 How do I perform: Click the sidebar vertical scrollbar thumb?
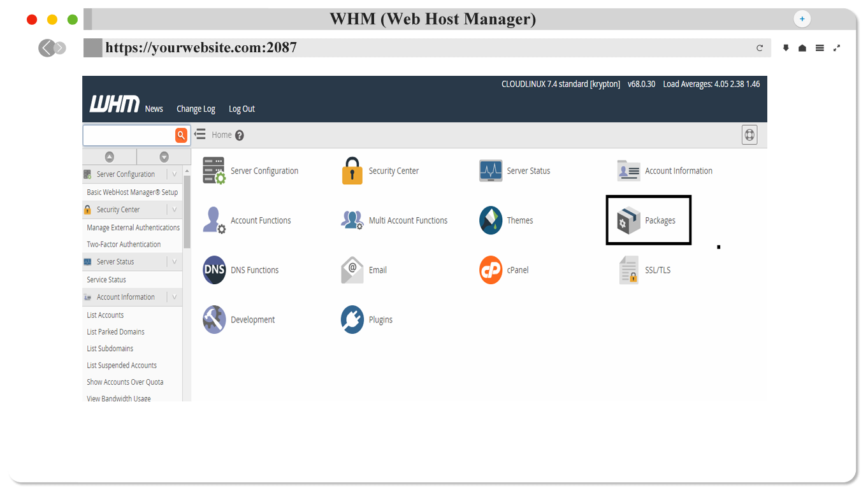187,212
